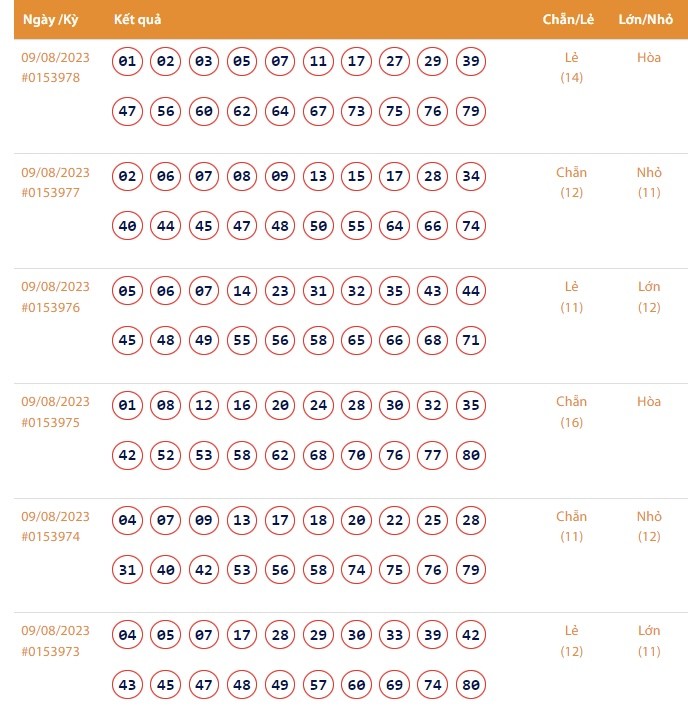Open draw #0153977 link
688x724 pixels.
[x=50, y=193]
